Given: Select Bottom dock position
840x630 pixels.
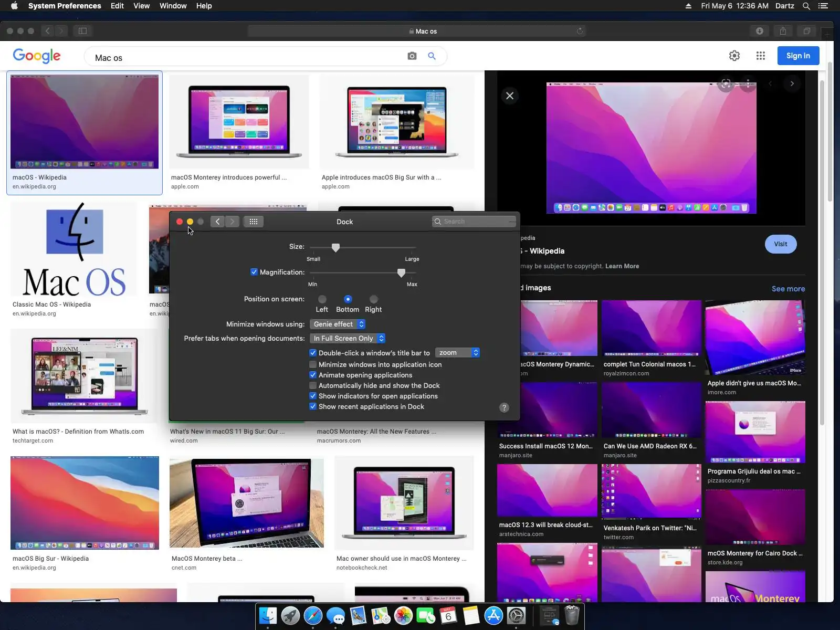Looking at the screenshot, I should (x=348, y=299).
